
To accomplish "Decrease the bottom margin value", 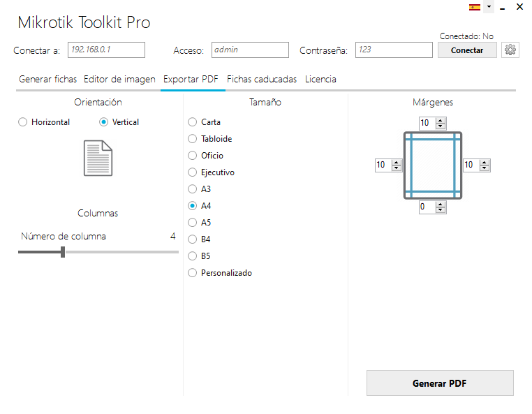I will tap(441, 209).
